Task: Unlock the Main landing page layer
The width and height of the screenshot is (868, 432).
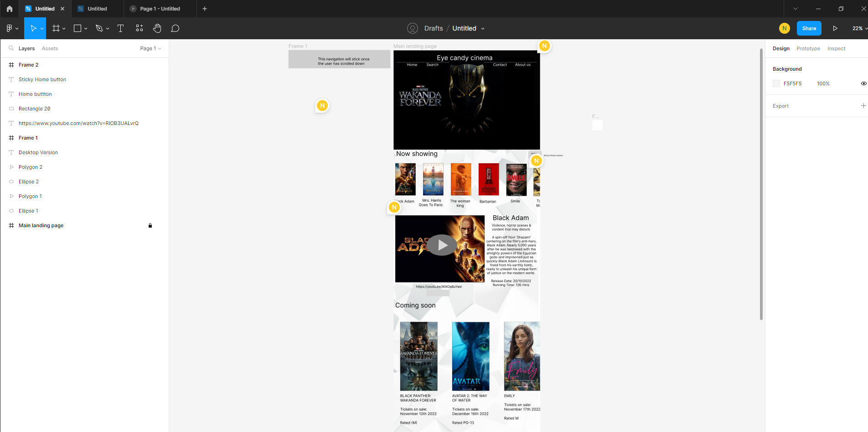Action: (150, 225)
